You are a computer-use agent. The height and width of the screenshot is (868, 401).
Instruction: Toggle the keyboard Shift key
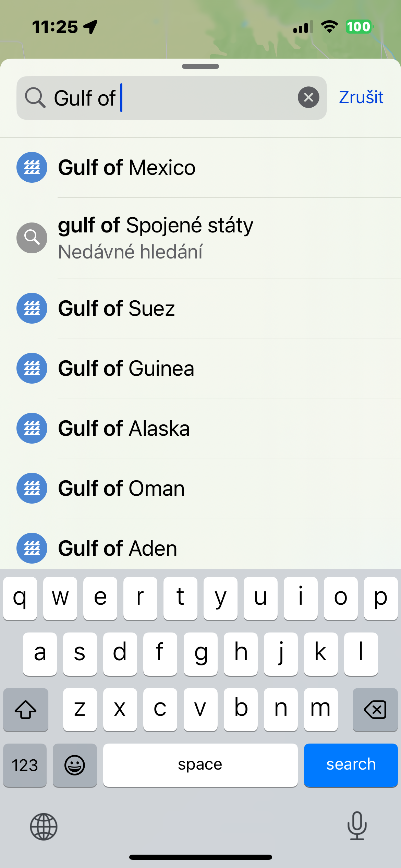[x=26, y=709]
